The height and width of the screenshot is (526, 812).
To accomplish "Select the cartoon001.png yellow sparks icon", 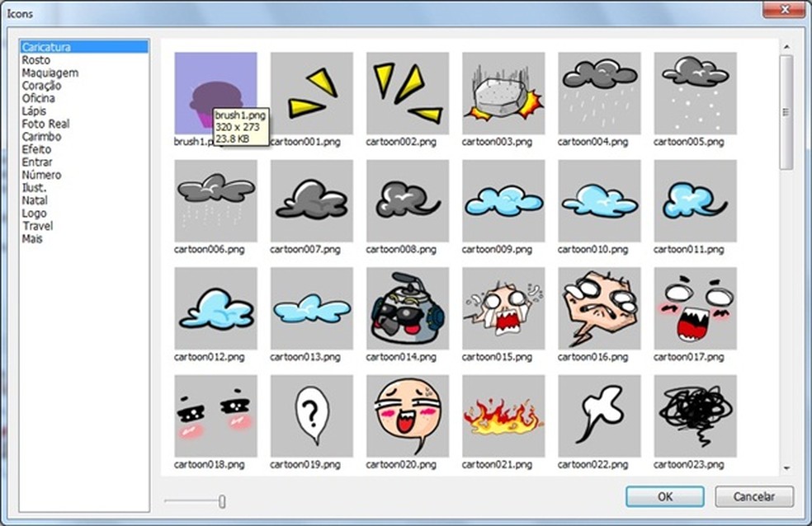I will 311,91.
